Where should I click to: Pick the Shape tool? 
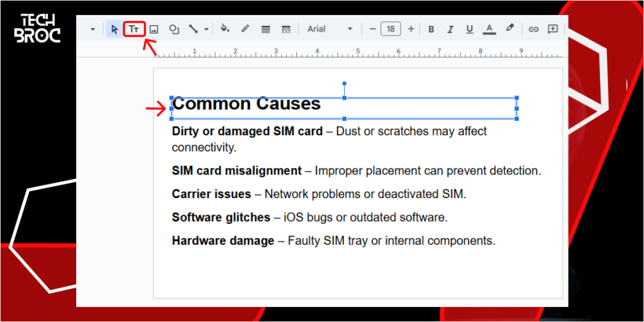[x=174, y=29]
